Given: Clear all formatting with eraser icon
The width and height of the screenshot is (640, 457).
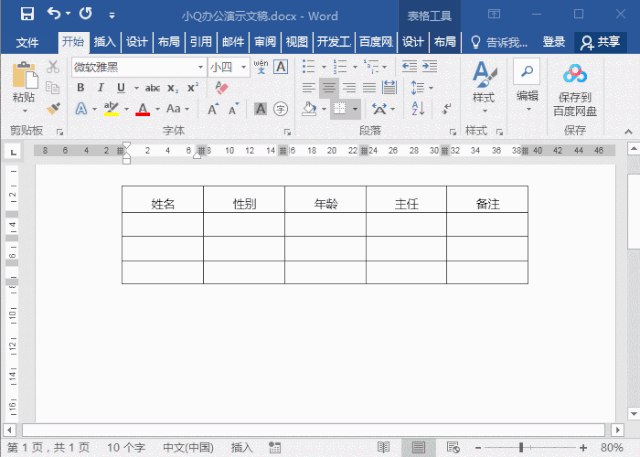Looking at the screenshot, I should (x=222, y=87).
